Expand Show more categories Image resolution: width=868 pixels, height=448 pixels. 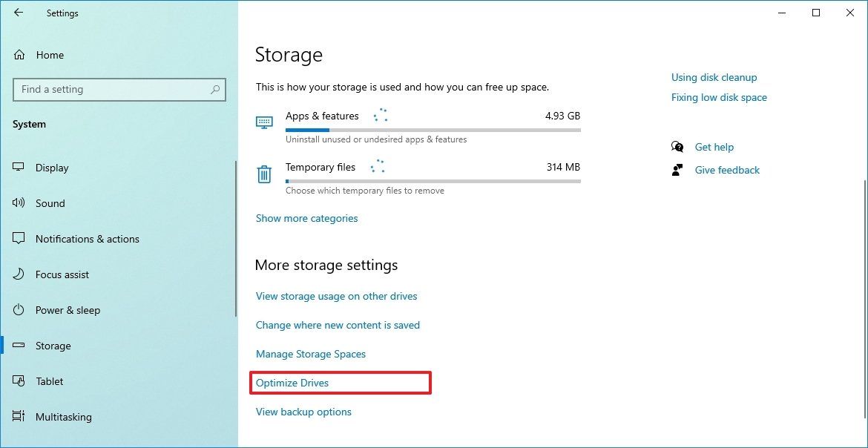pos(306,218)
